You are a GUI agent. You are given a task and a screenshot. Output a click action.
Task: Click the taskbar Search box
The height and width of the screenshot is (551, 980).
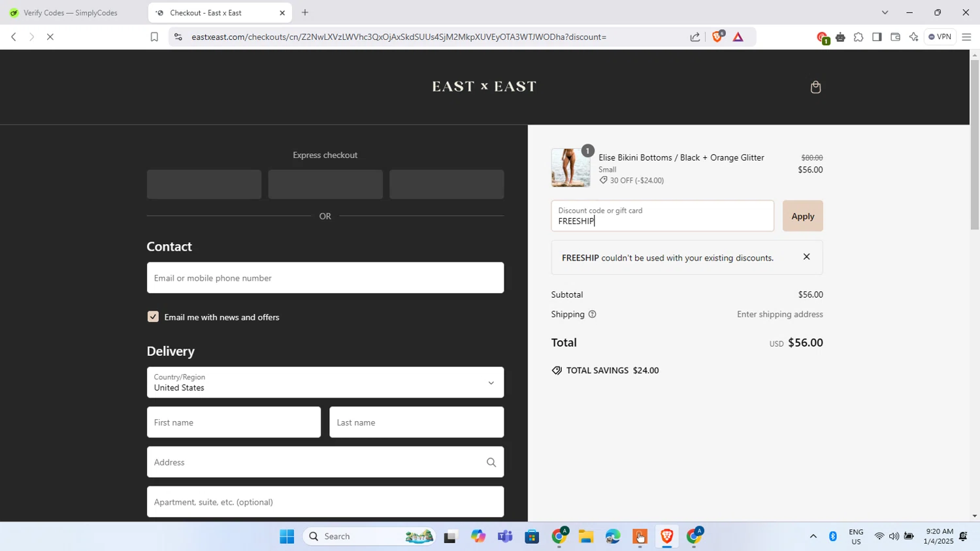coord(369,537)
